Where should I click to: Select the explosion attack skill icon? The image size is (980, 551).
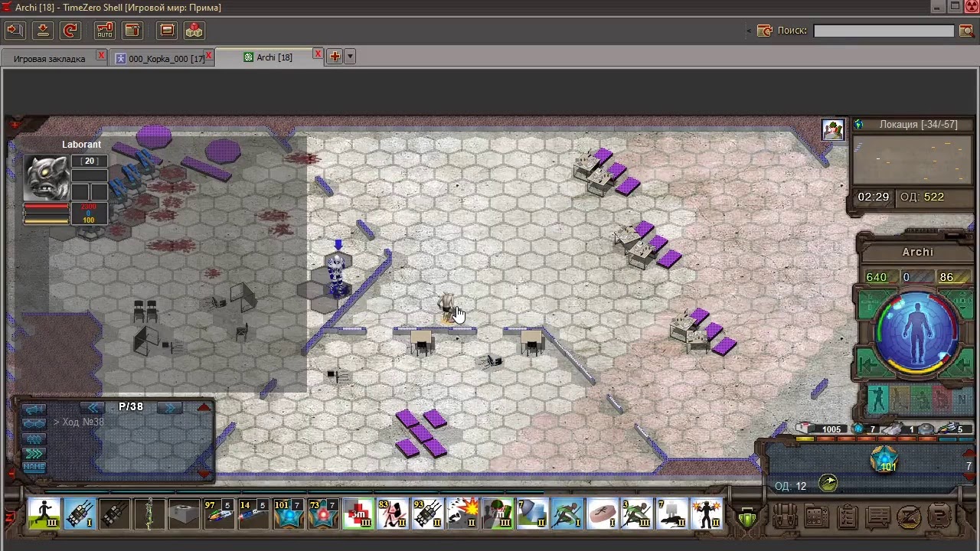463,514
